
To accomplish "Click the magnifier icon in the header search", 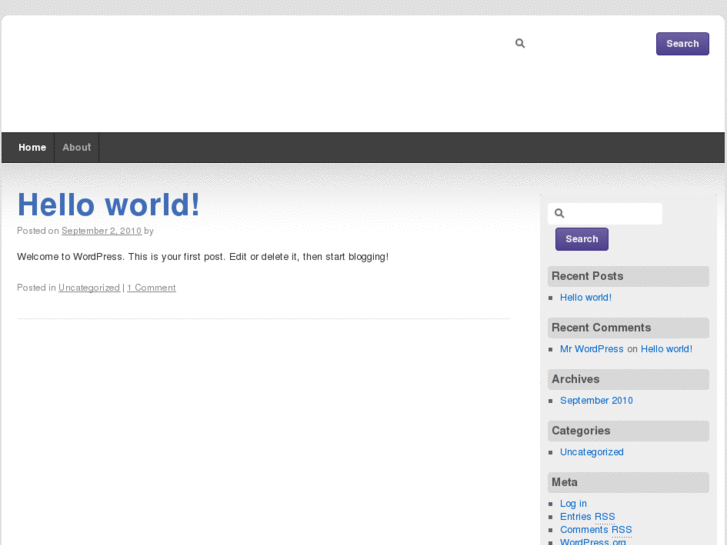I will tap(520, 43).
